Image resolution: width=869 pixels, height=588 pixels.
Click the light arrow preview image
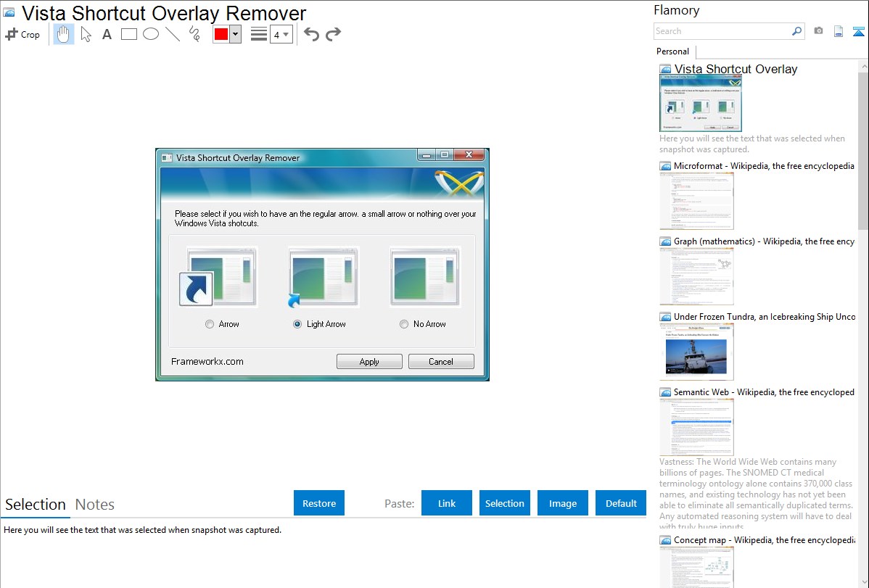[x=323, y=276]
